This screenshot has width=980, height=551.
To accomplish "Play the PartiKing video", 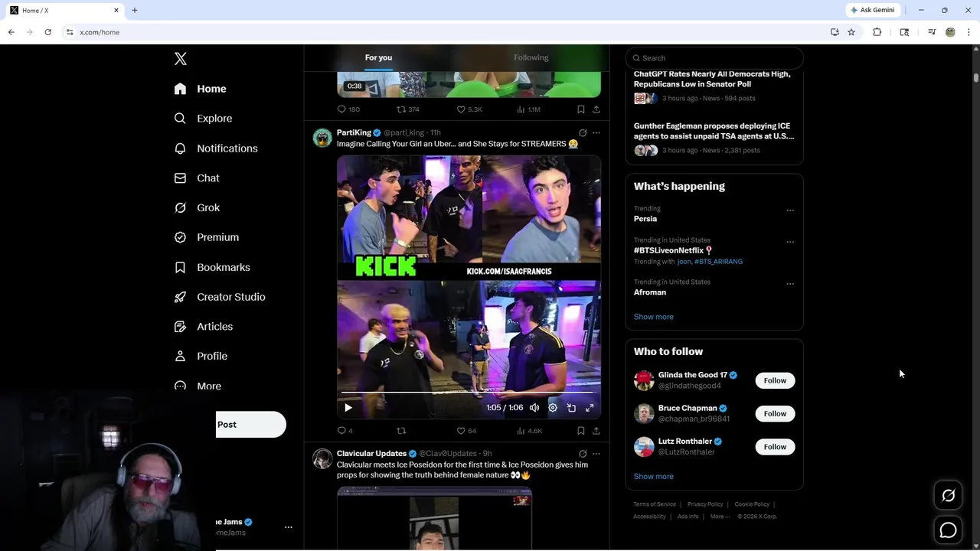I will (x=348, y=408).
